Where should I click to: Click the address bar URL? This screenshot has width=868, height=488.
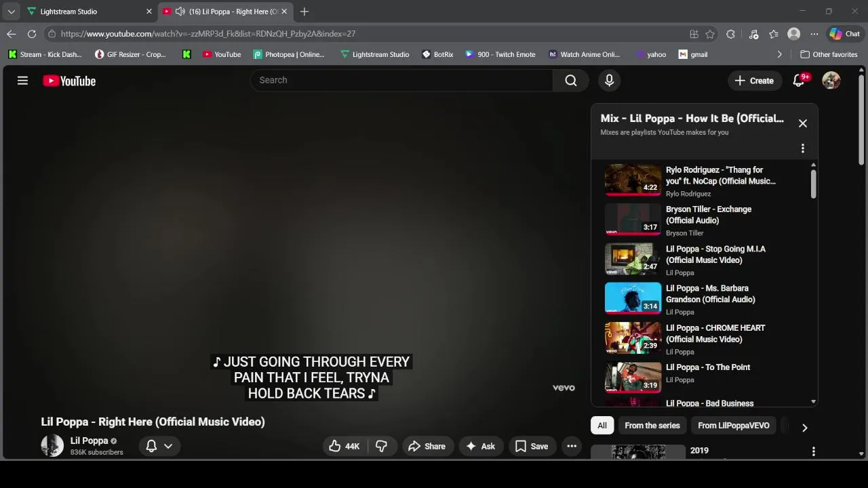tap(208, 34)
